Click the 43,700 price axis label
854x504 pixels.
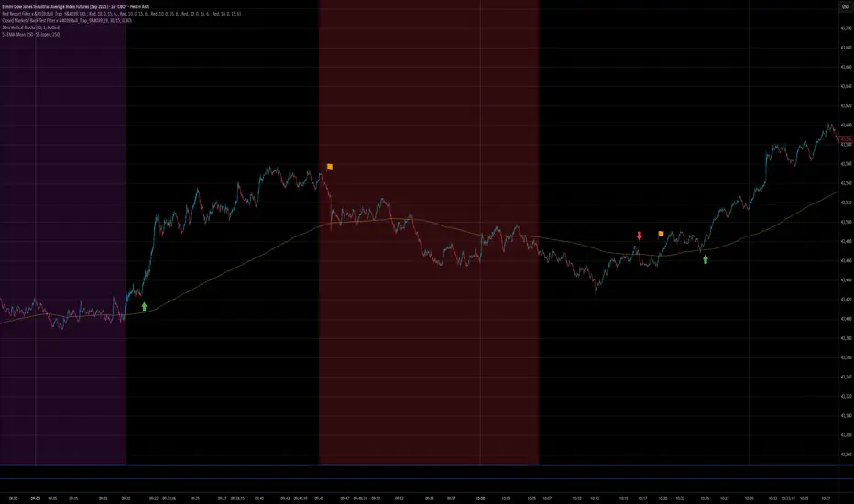(x=846, y=28)
